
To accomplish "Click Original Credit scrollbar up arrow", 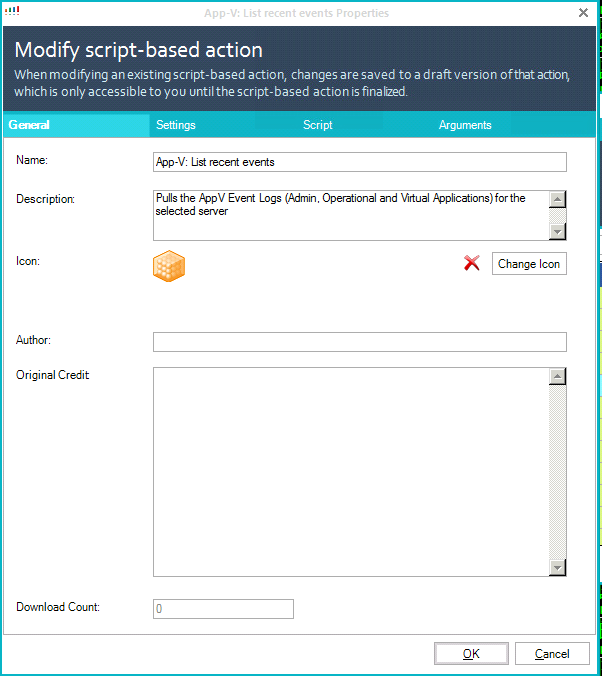I will point(558,377).
